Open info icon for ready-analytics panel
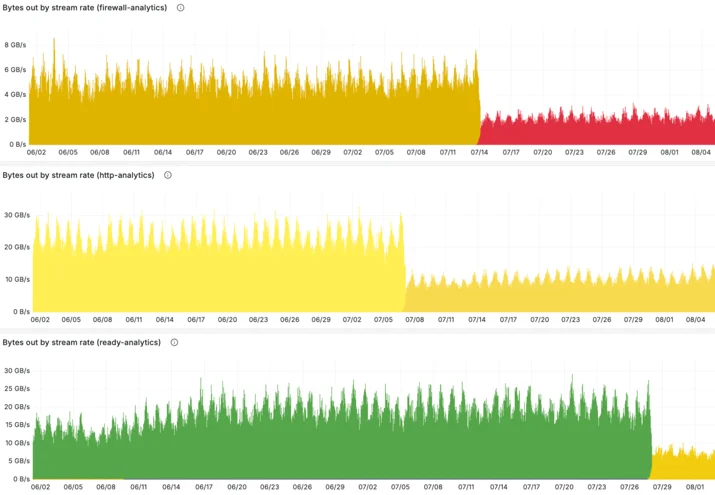 pyautogui.click(x=174, y=342)
